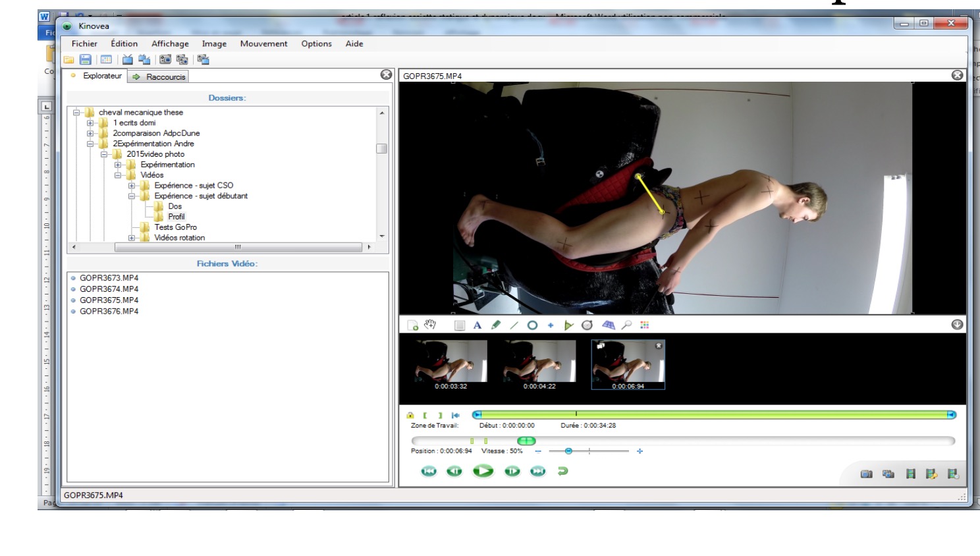Select the hand move tool

point(431,325)
